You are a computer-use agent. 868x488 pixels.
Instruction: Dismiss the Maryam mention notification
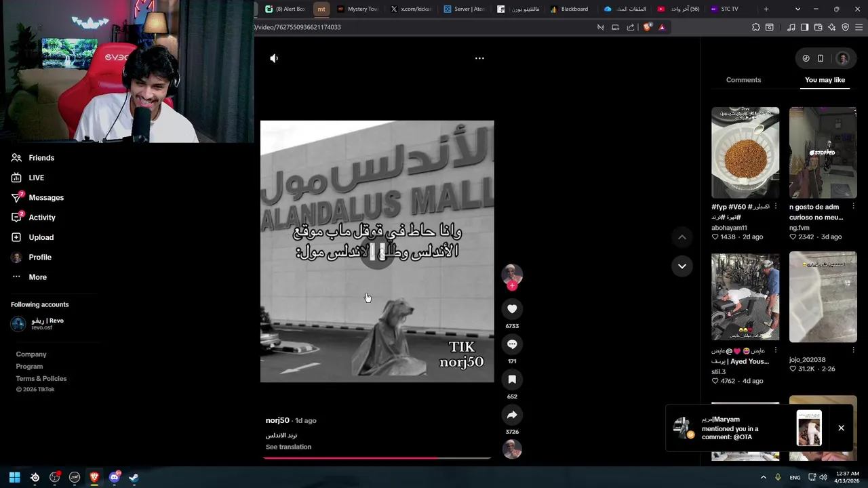[x=841, y=428]
